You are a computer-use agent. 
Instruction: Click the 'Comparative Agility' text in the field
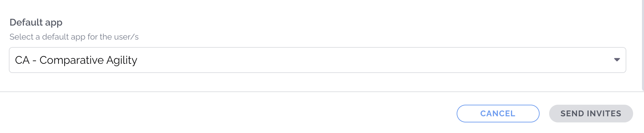[x=88, y=60]
